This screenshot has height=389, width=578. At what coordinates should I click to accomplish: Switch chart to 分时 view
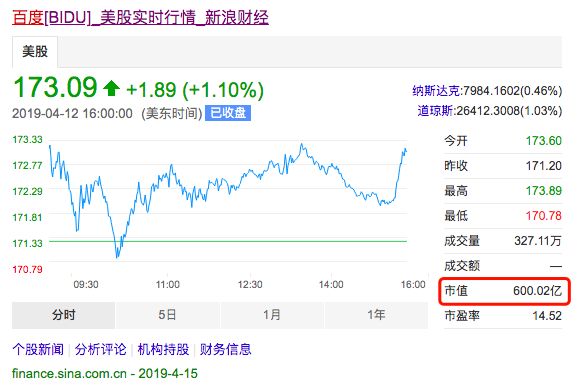(x=63, y=315)
